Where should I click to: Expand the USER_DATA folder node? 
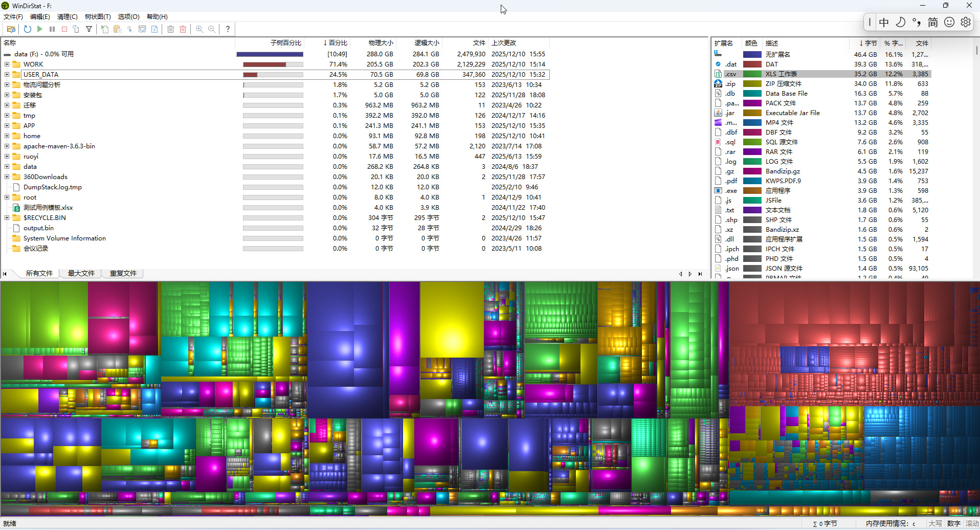coord(7,75)
